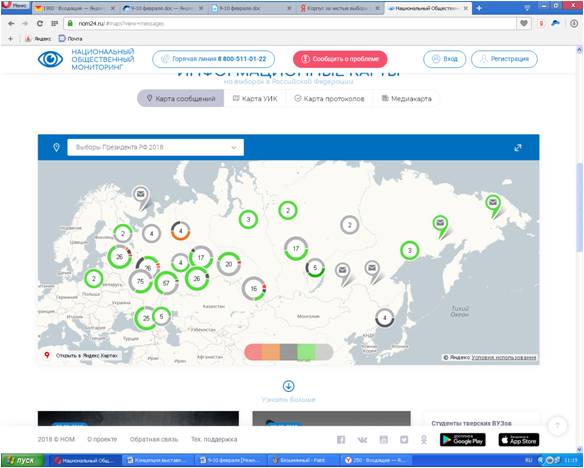This screenshot has width=584, height=468.
Task: Click the eye logo of Национальный общественный мониторинг
Action: pos(51,59)
